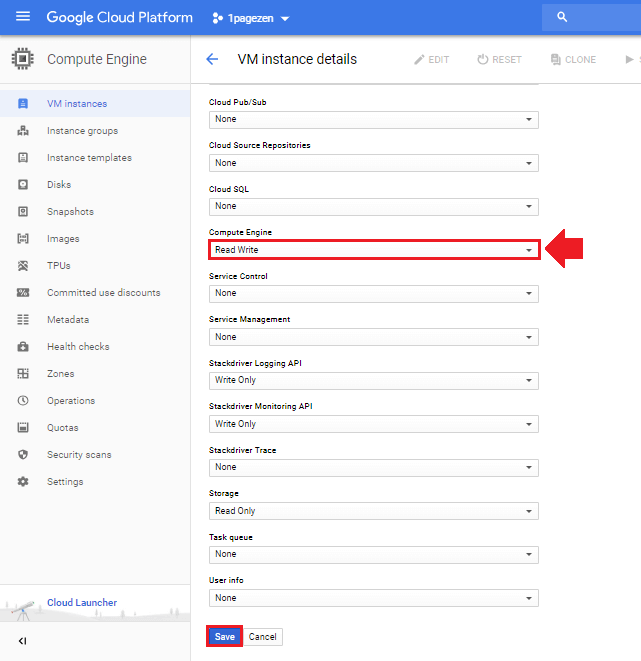Click the Instance groups icon
Screen dimensions: 641x661
click(23, 131)
